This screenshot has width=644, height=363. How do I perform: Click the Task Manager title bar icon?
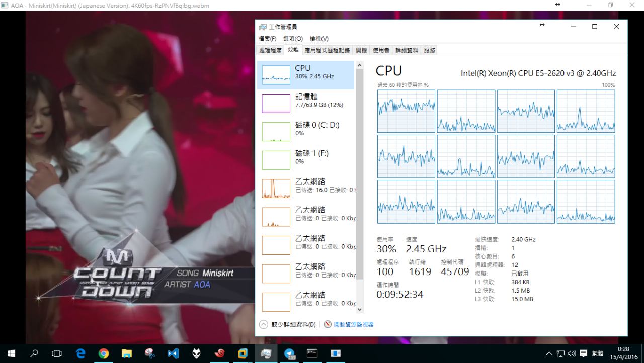click(x=263, y=27)
